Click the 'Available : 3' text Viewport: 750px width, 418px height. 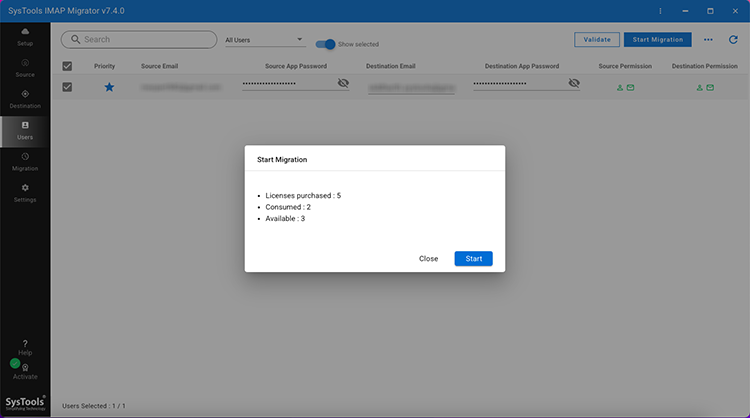tap(285, 219)
